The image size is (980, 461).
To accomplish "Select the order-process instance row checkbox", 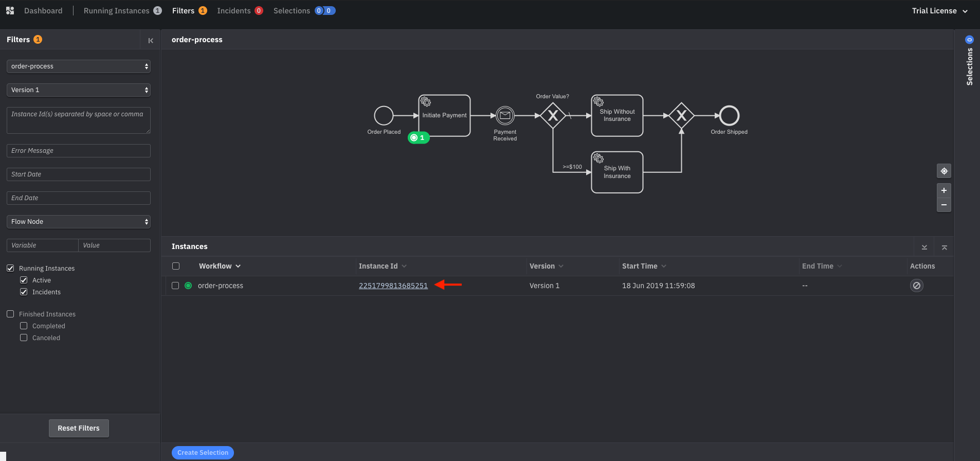I will (x=175, y=286).
